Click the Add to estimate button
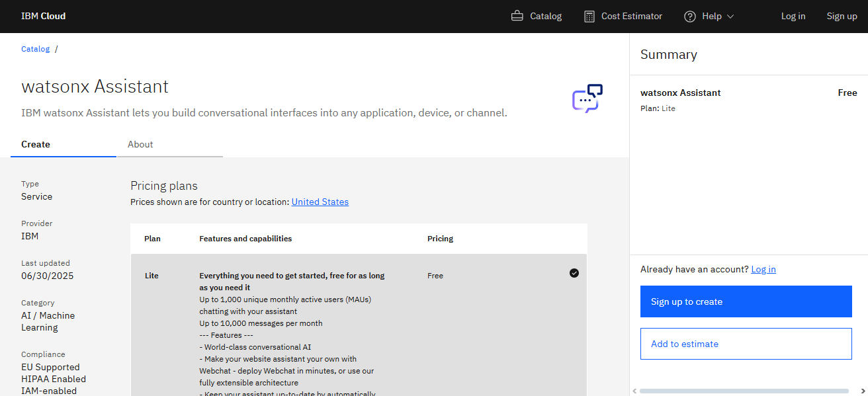The image size is (868, 396). (x=746, y=344)
